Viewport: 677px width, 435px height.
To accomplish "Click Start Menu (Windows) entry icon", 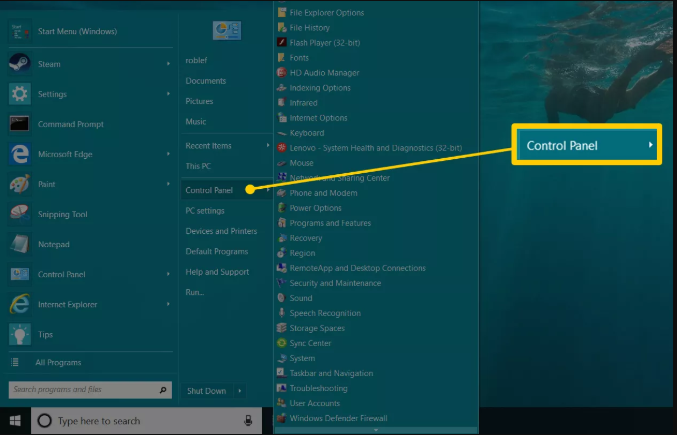I will [20, 31].
